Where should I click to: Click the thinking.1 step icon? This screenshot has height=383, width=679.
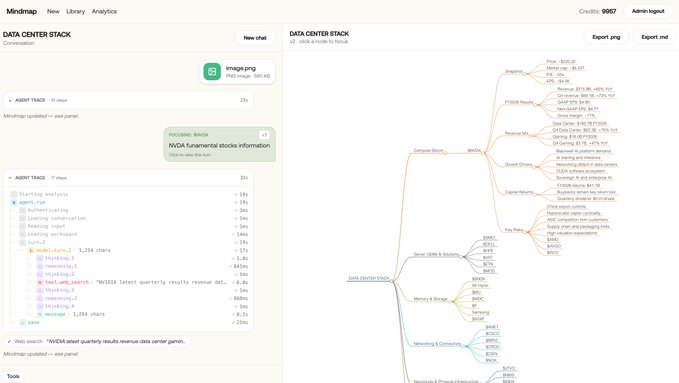coord(40,258)
